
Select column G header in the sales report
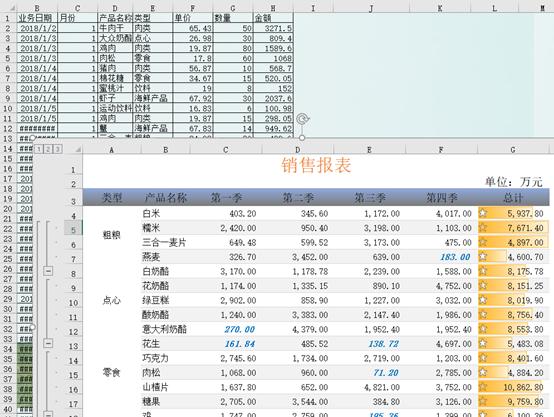click(513, 150)
